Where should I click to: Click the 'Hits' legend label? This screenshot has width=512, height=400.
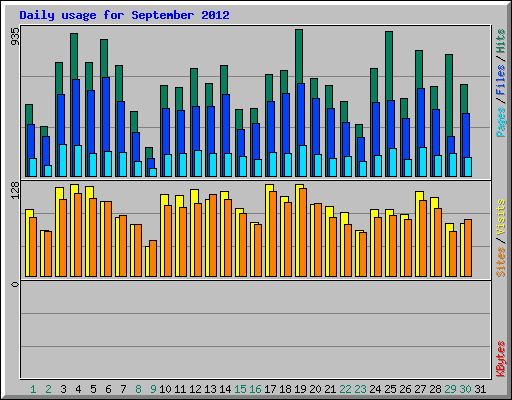click(501, 41)
